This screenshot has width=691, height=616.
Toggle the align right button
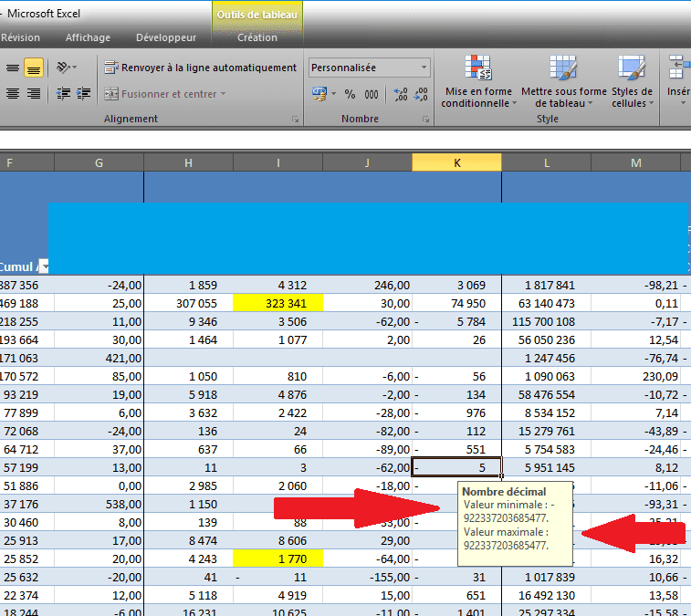click(34, 94)
